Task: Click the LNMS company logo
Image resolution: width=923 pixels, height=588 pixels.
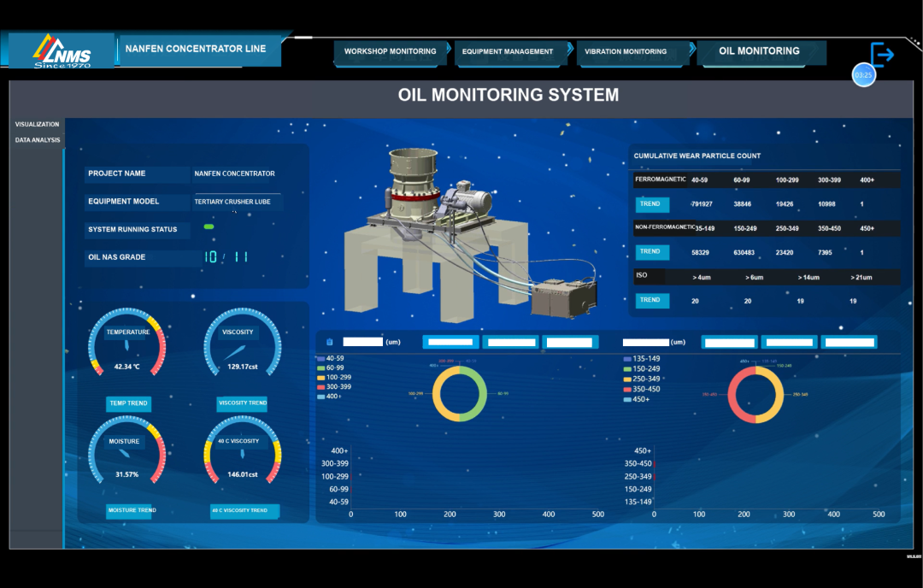Action: [62, 52]
